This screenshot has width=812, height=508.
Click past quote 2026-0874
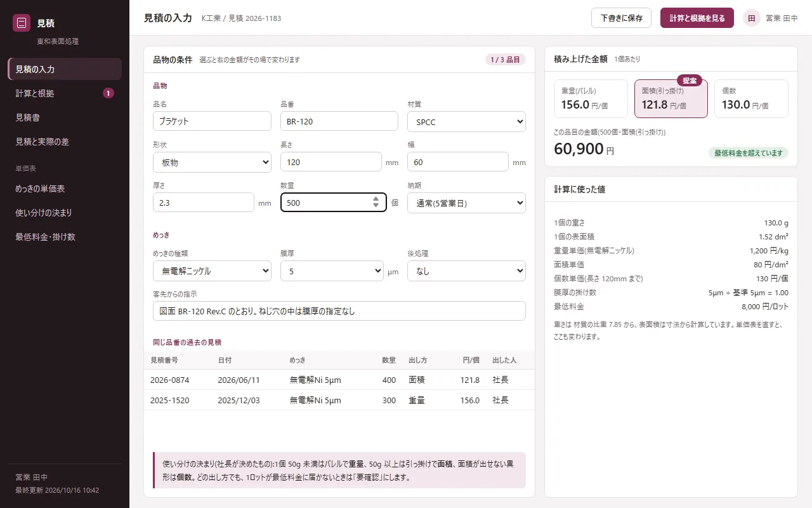[x=339, y=380]
